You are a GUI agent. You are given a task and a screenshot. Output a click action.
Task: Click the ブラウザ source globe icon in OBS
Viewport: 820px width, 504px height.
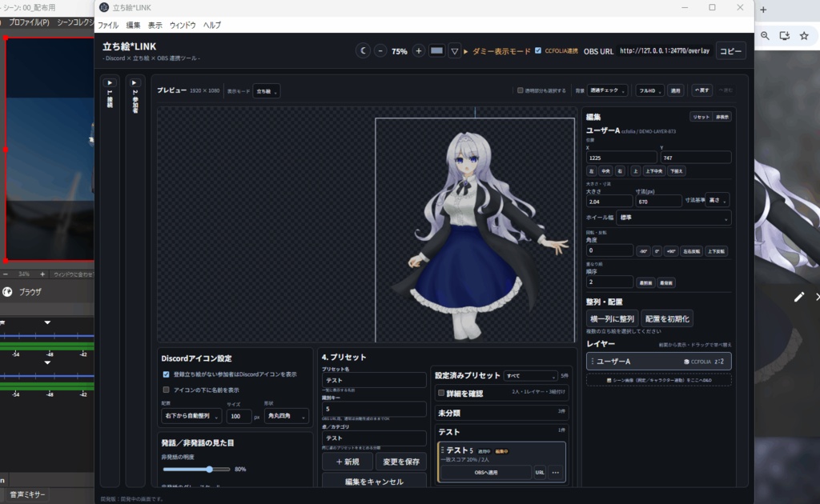pyautogui.click(x=7, y=292)
